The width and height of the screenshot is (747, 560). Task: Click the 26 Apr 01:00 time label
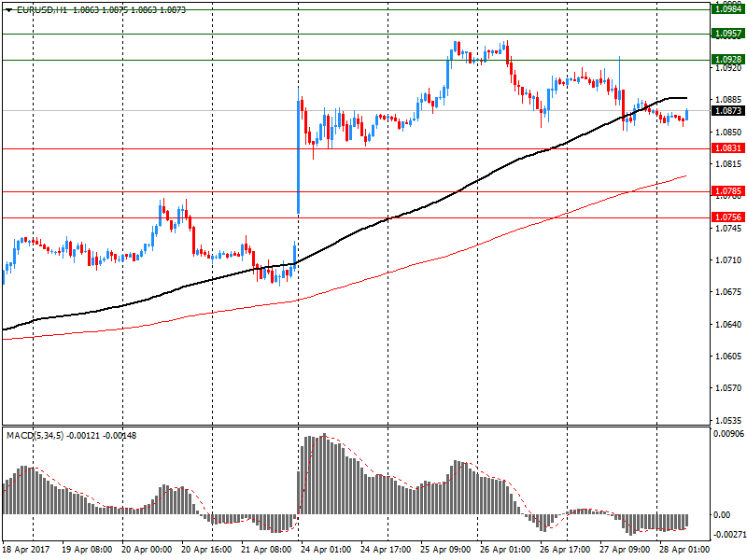click(505, 550)
